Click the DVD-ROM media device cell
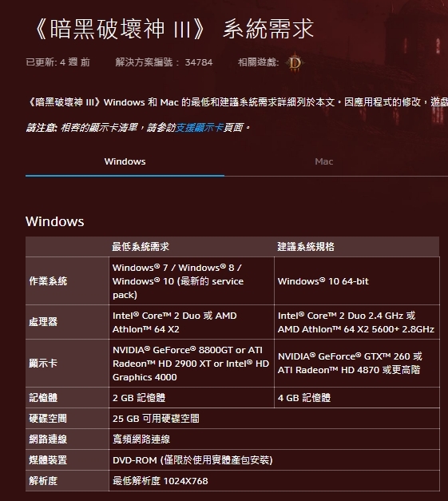The image size is (448, 501). coord(274,460)
